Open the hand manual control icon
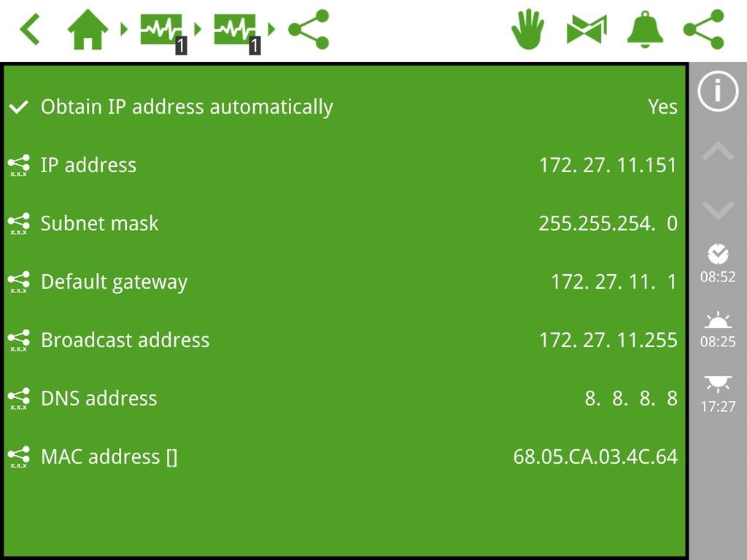Viewport: 747px width, 560px height. click(528, 29)
